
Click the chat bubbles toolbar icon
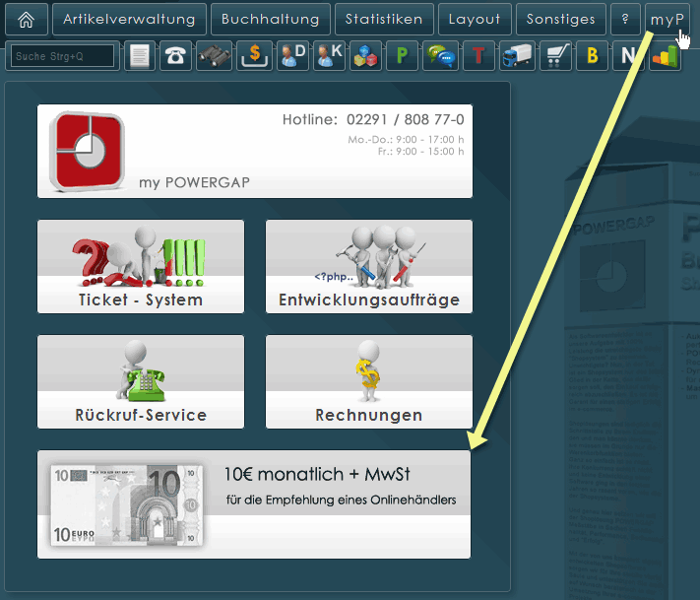click(440, 56)
